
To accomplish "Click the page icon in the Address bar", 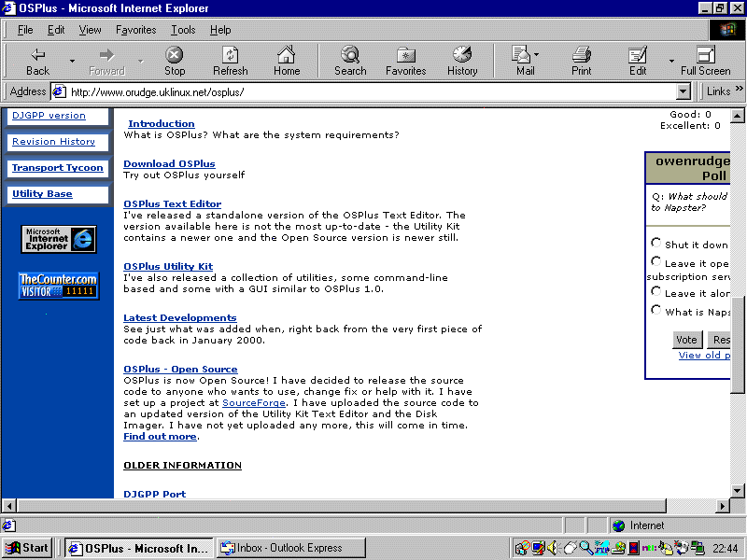I will point(59,91).
